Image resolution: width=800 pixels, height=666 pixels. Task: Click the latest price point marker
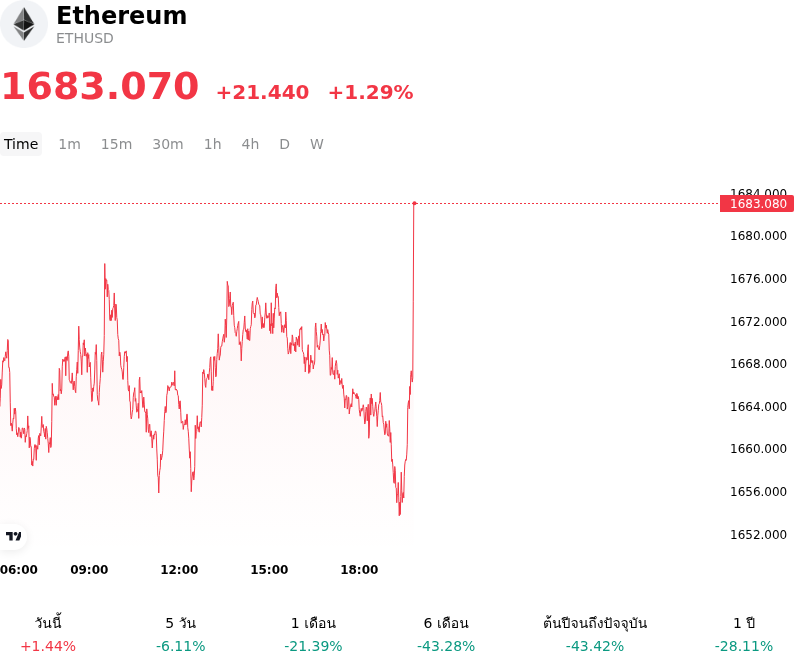(414, 203)
